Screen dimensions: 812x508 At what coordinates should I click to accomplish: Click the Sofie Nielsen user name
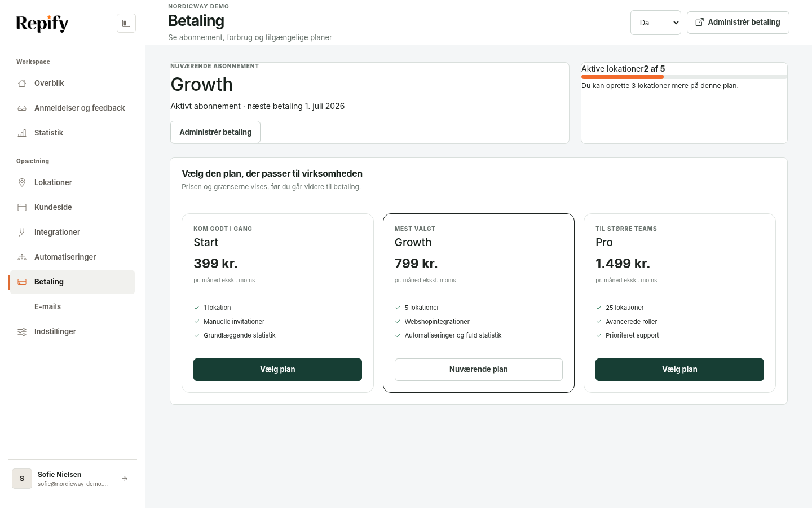59,475
